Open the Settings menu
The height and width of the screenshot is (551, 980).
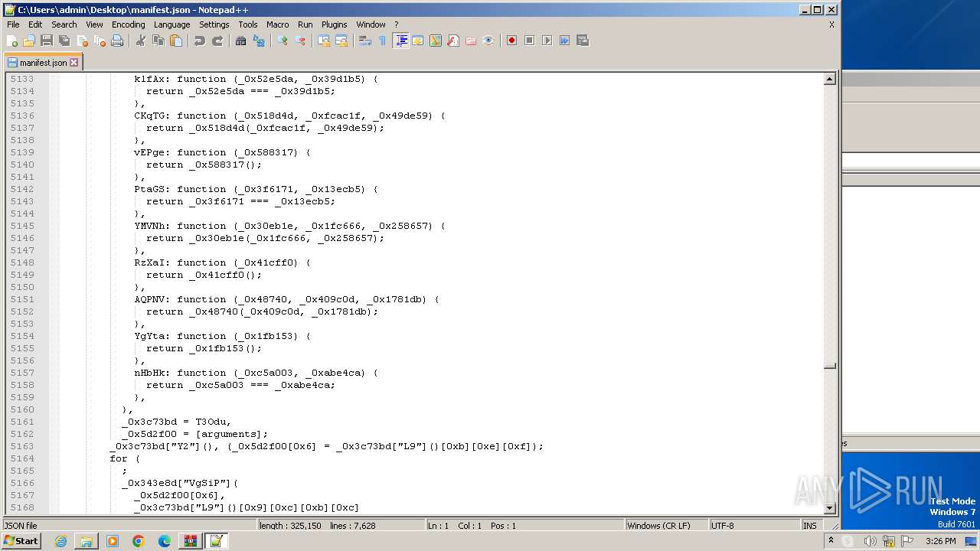(x=214, y=24)
